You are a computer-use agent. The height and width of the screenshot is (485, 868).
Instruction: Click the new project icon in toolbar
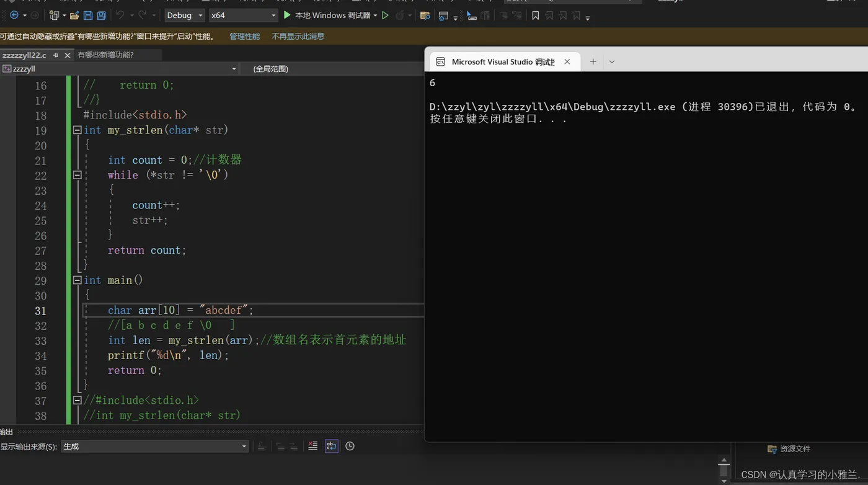point(54,15)
